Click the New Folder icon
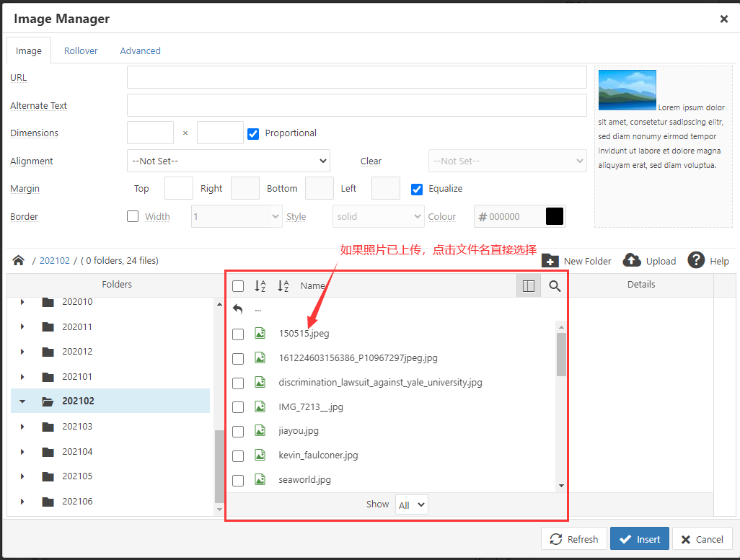740x560 pixels. pos(550,261)
